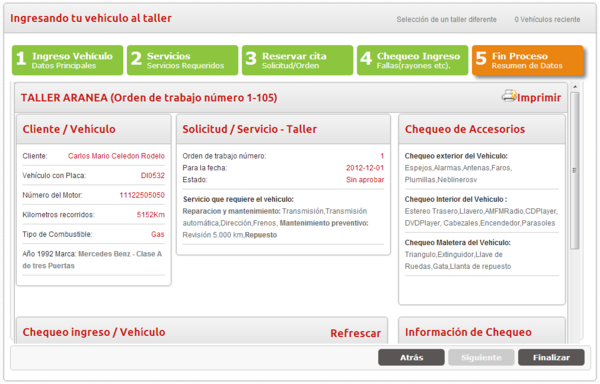Go to step 2 Servicios tab
Viewport: 600px width, 384px height.
click(x=183, y=60)
